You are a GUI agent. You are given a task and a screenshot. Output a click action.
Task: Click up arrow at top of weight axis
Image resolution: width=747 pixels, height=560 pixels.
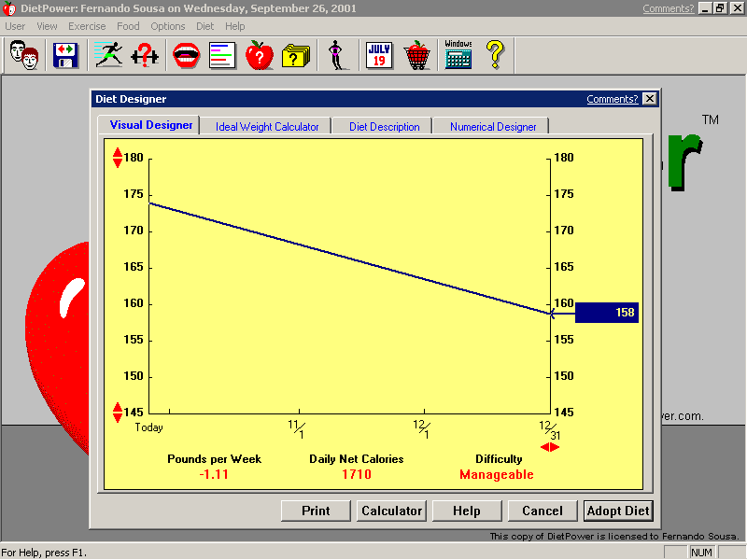pos(118,152)
